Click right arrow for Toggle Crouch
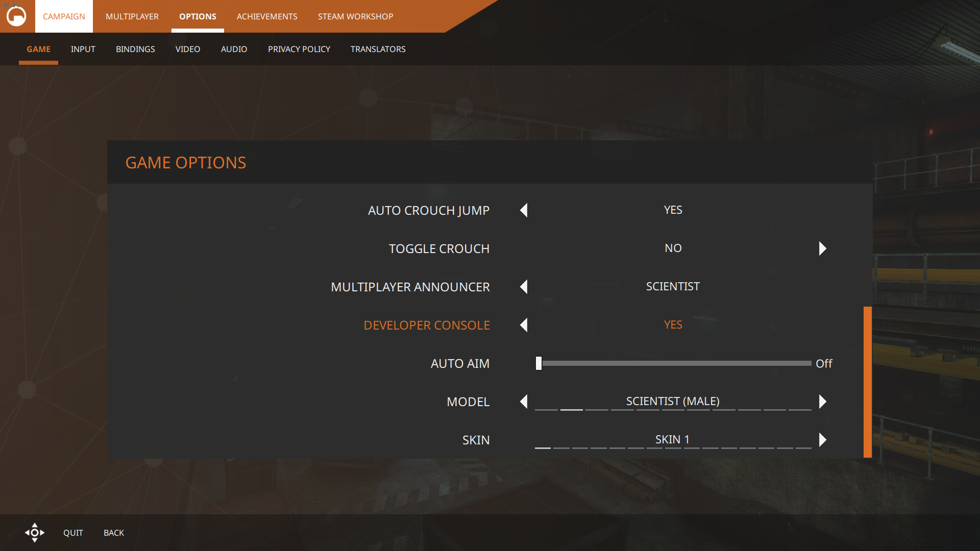Image resolution: width=980 pixels, height=551 pixels. (822, 248)
